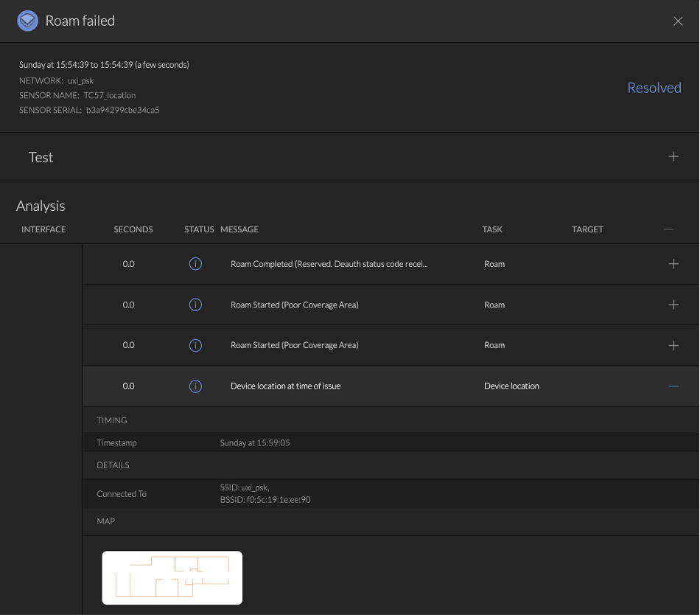Click info icon for Device location row
The width and height of the screenshot is (700, 615).
195,386
